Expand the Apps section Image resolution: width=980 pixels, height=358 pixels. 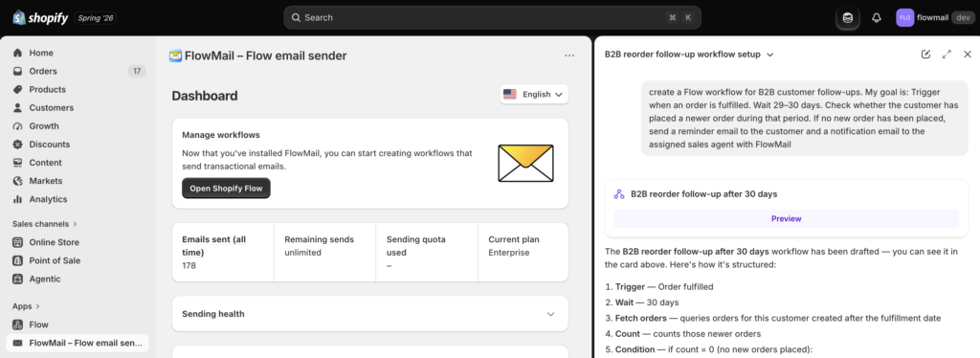26,306
